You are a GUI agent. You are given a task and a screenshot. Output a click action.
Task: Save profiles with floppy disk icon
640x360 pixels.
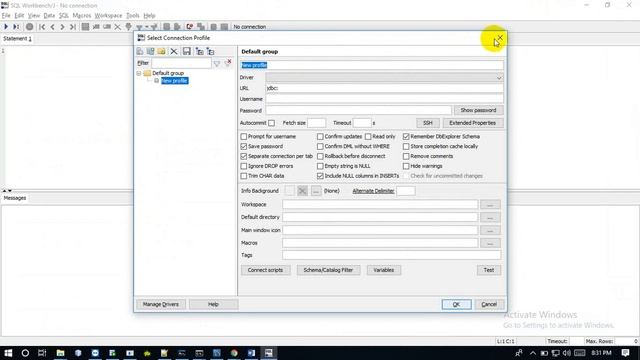click(187, 51)
